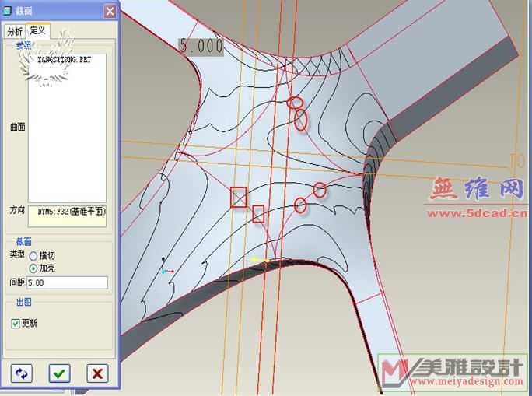Click the 方向 field showing DTM5:F32
532x396 pixels.
tap(67, 216)
